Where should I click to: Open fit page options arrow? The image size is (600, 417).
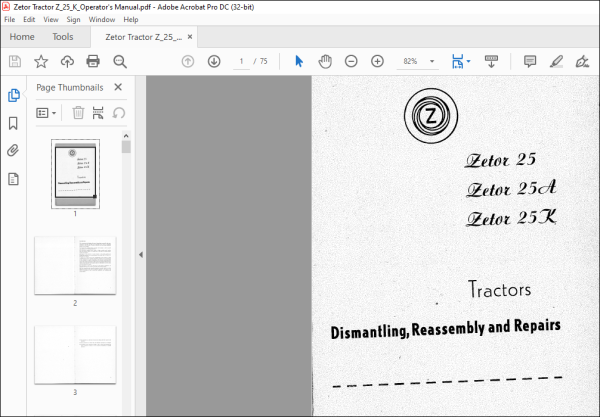[468, 61]
